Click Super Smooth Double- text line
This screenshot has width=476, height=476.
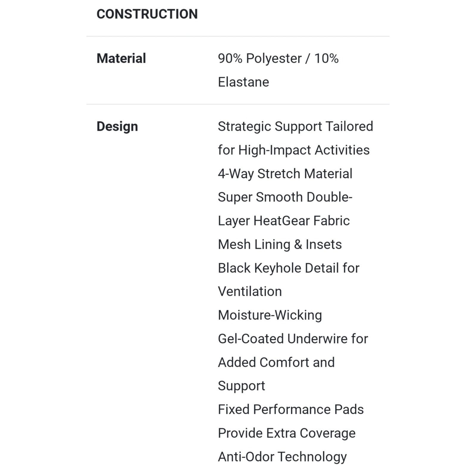[285, 197]
